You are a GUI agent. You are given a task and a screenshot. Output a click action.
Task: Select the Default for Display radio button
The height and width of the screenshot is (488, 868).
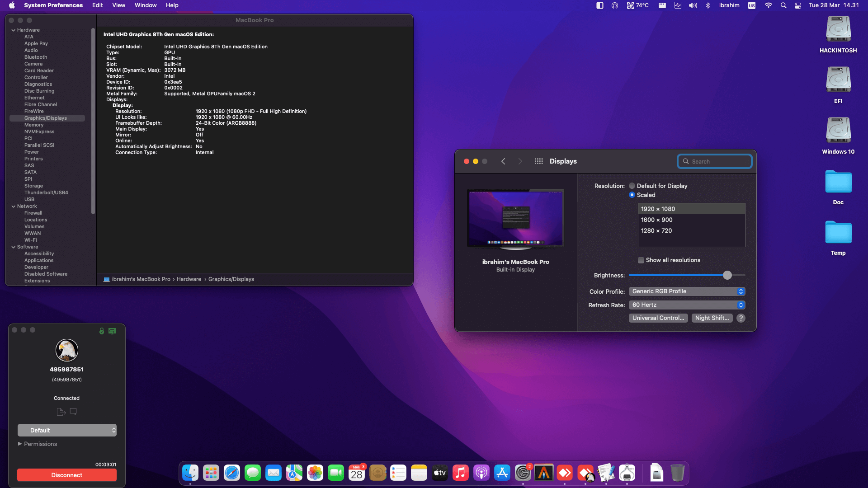click(x=632, y=186)
